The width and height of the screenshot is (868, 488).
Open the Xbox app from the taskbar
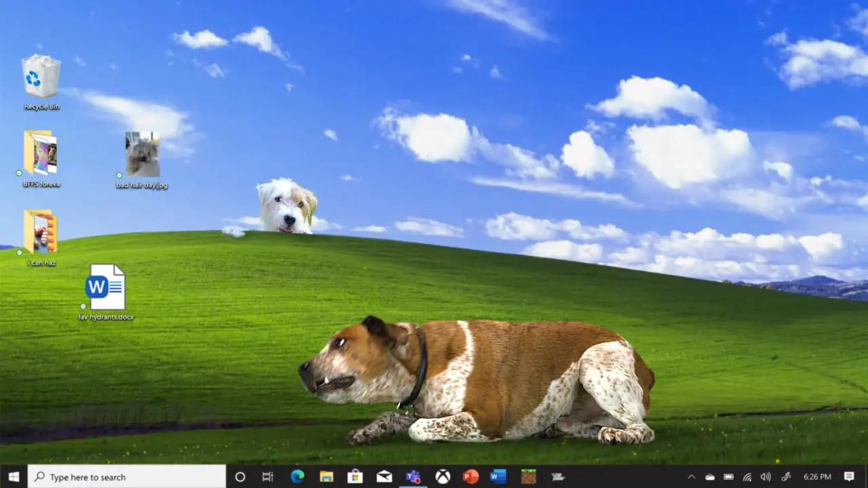coord(442,476)
